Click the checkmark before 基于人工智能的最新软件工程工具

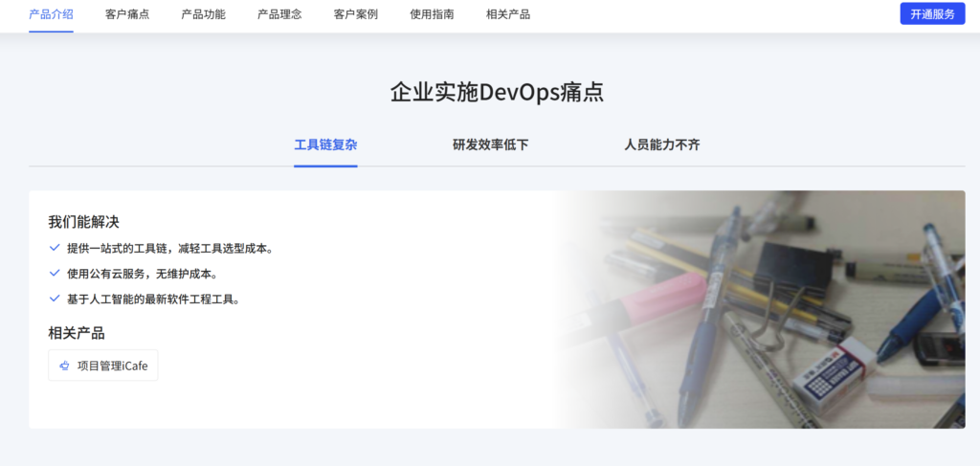pyautogui.click(x=55, y=299)
